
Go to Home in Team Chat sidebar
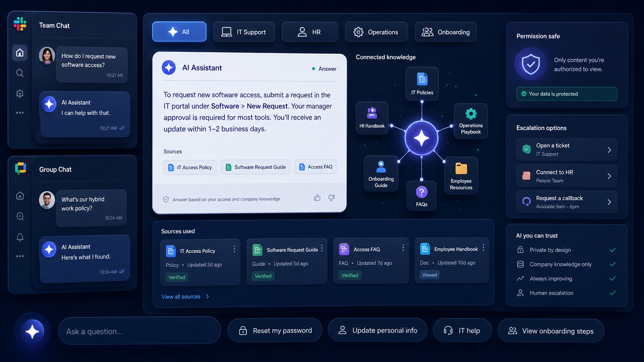[20, 53]
